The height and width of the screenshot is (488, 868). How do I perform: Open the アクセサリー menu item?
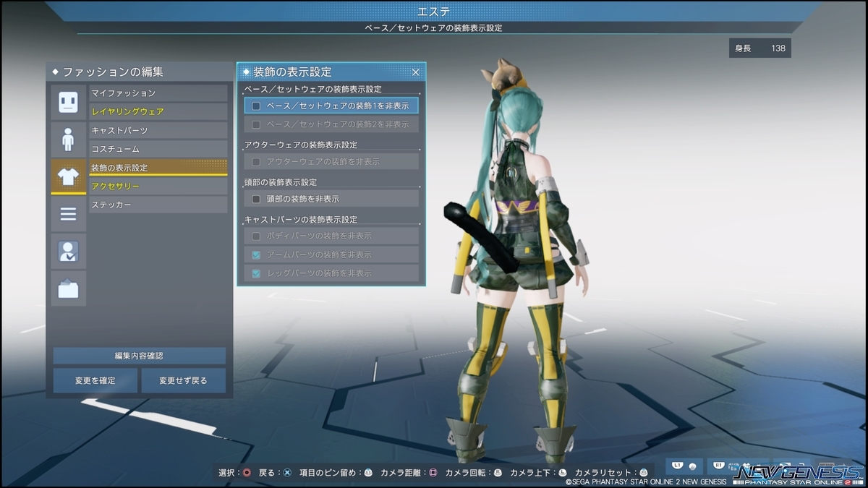coord(158,187)
